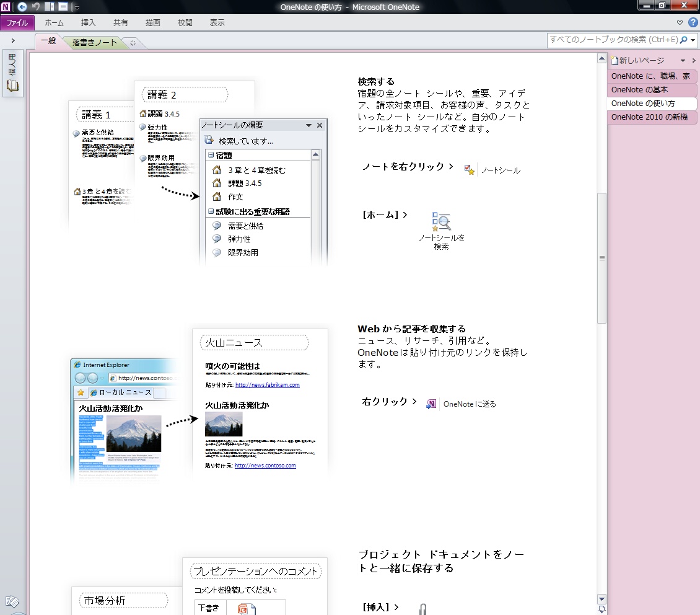Click the tag summary list scroll up arrow
Viewport: 700px width, 615px height.
[x=316, y=154]
